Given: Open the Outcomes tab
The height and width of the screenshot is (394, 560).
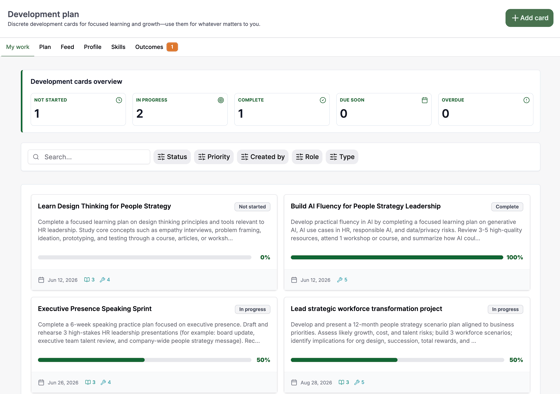Looking at the screenshot, I should pyautogui.click(x=149, y=47).
